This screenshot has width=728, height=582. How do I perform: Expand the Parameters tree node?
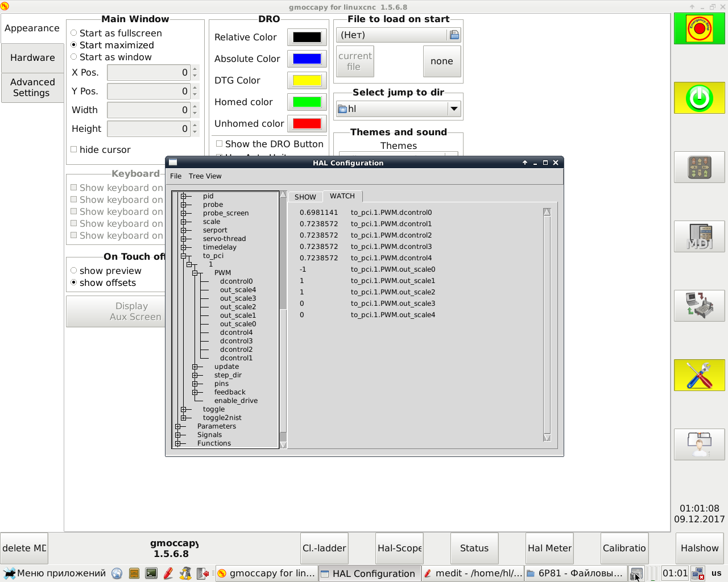pos(178,426)
